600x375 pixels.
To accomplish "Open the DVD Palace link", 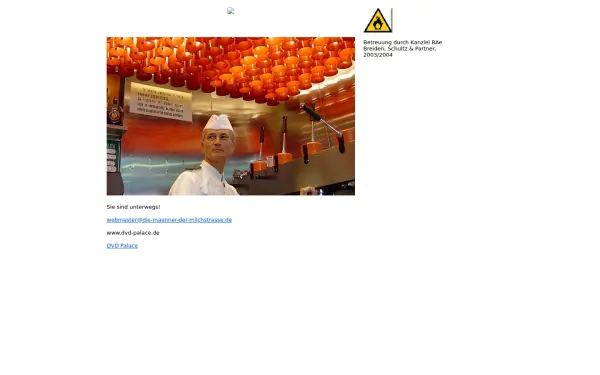I will (x=122, y=246).
